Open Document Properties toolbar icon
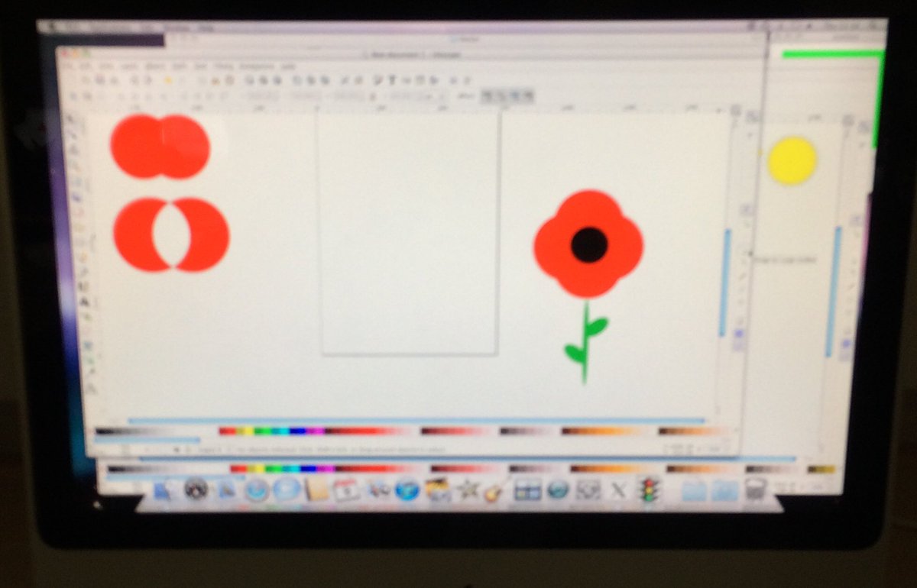 [467, 80]
